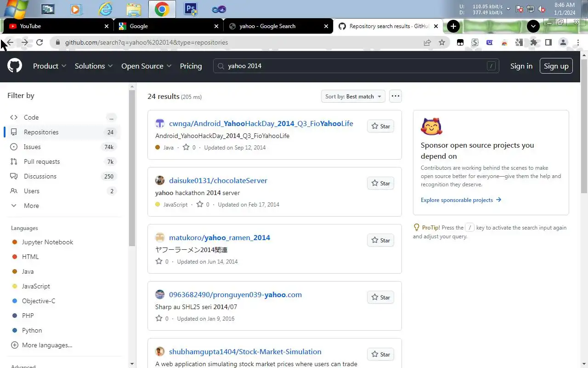Click the Sign up button
The image size is (588, 368).
pyautogui.click(x=556, y=66)
